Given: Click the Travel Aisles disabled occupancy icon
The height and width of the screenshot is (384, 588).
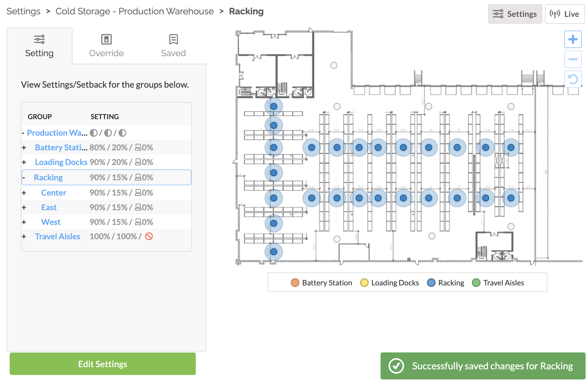Looking at the screenshot, I should click(x=149, y=236).
